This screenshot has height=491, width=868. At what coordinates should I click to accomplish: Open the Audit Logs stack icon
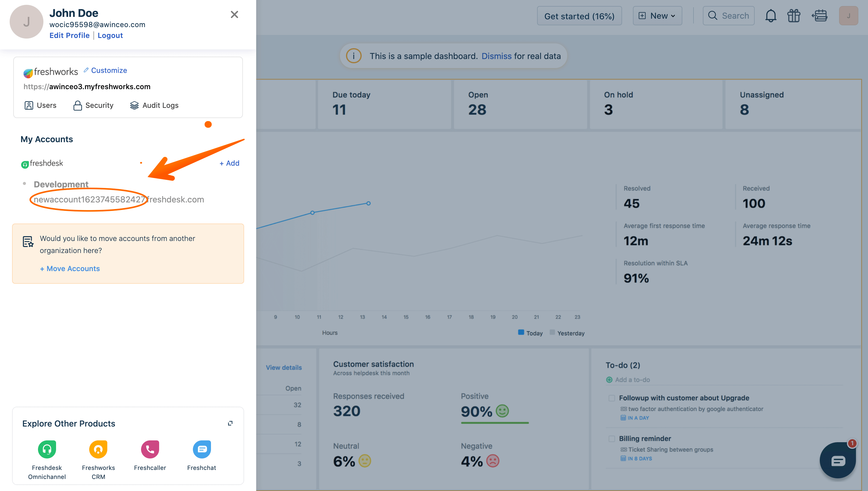point(134,105)
